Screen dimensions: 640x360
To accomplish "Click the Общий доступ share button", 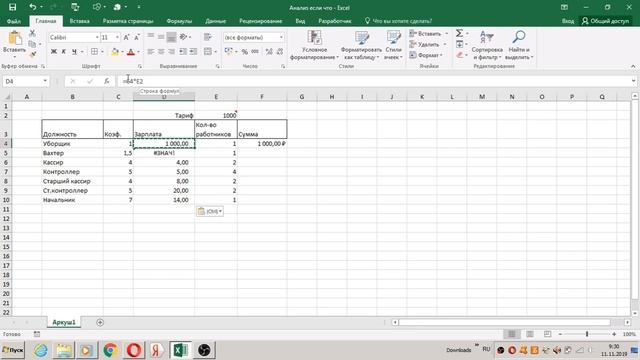I will (x=605, y=21).
